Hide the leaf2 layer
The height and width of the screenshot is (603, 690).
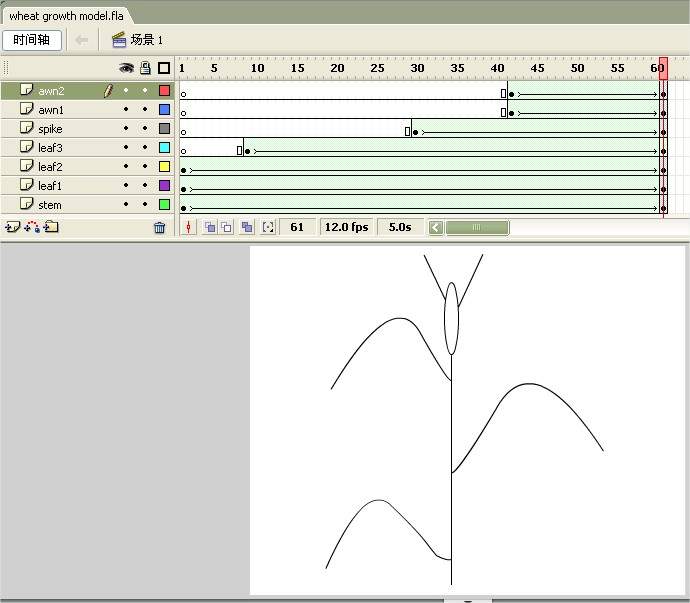126,166
